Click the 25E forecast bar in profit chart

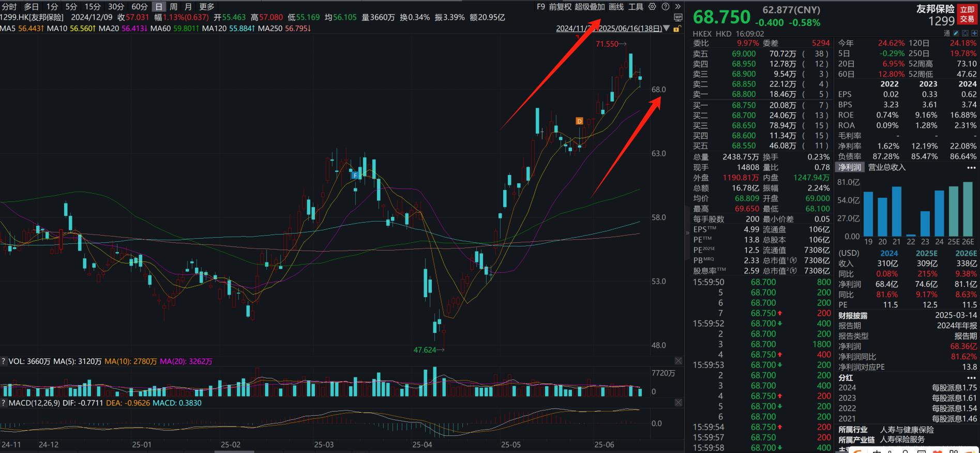[953, 211]
